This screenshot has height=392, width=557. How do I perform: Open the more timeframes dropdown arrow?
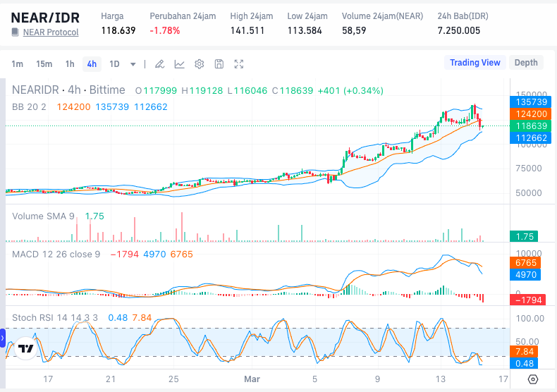[133, 64]
